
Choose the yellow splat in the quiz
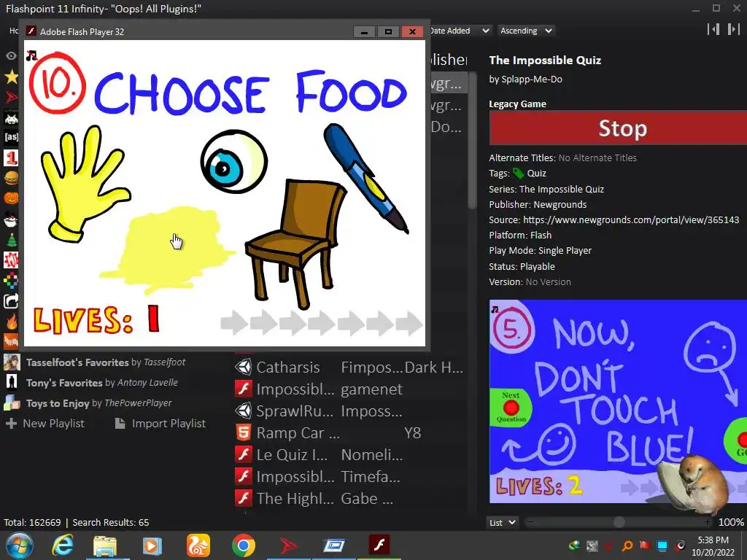167,250
